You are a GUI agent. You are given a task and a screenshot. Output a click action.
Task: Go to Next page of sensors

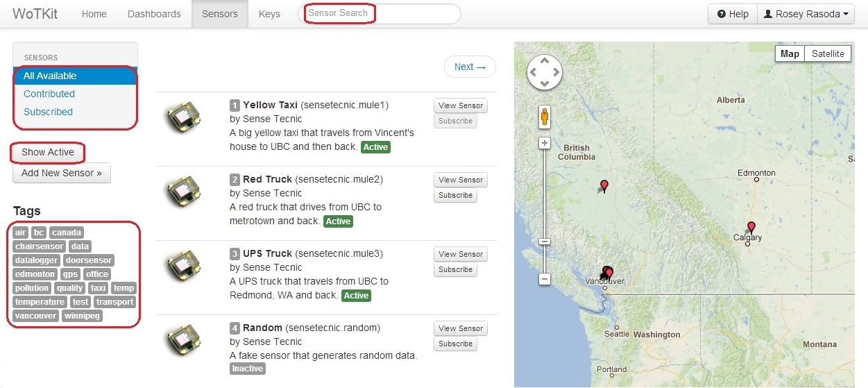click(x=470, y=67)
